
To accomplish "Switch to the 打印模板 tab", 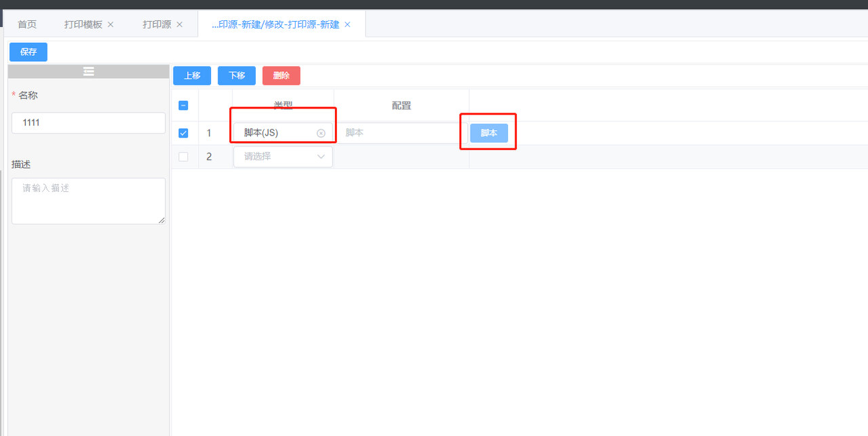I will click(x=83, y=24).
